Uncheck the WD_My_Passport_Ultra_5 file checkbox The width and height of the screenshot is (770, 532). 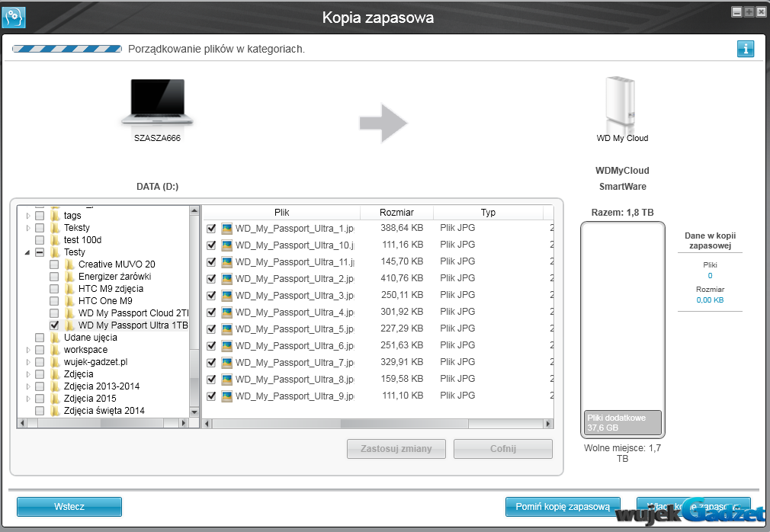point(211,328)
